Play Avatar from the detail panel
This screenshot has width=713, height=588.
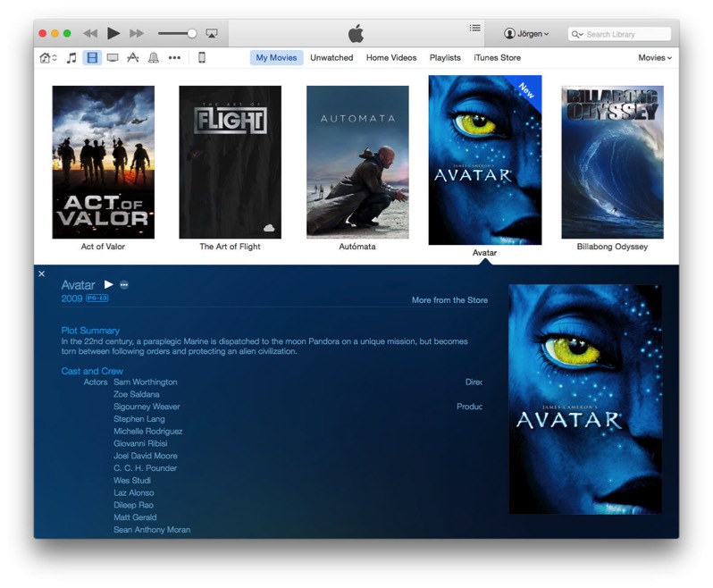coord(109,285)
